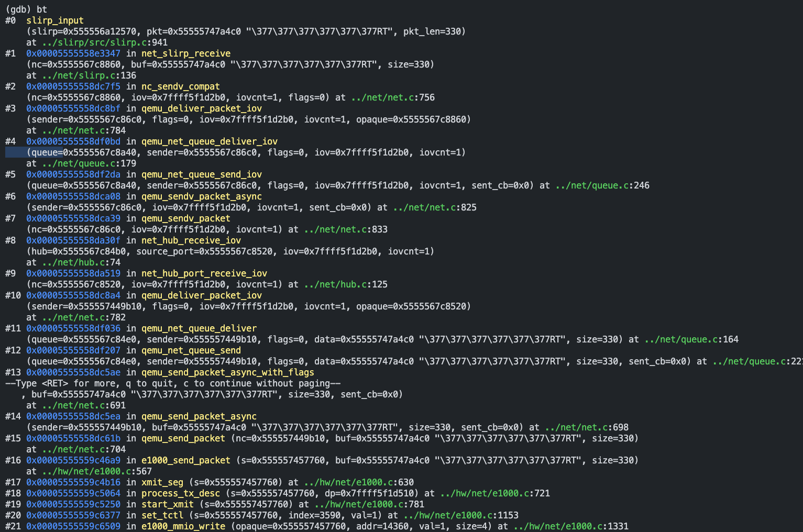This screenshot has height=532, width=803.
Task: Click qemu_send_packet in frame #15
Action: [183, 438]
